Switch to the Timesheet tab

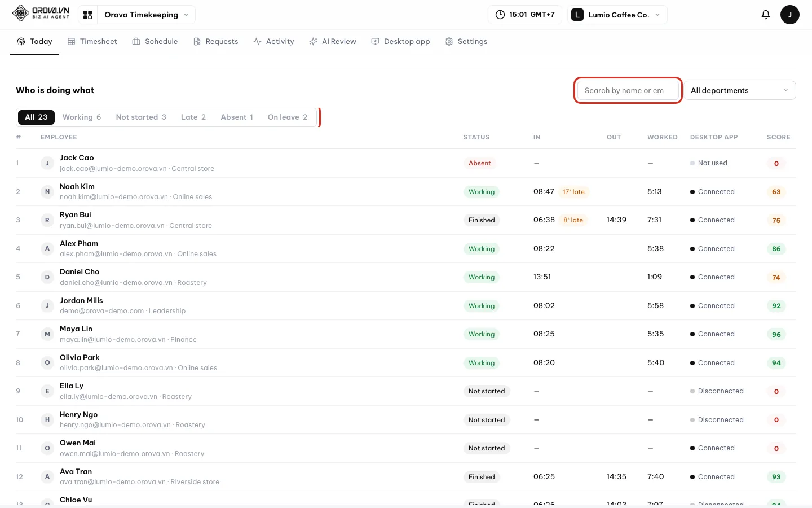[x=92, y=41]
